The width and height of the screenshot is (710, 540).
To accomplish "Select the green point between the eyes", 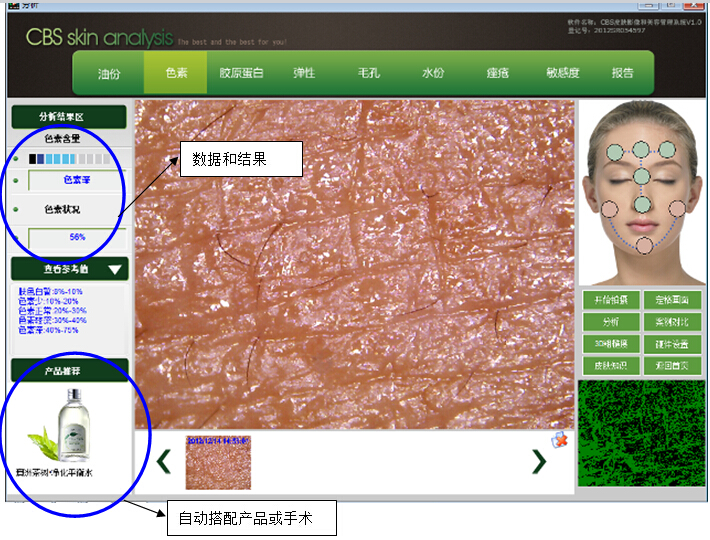I will (x=642, y=177).
